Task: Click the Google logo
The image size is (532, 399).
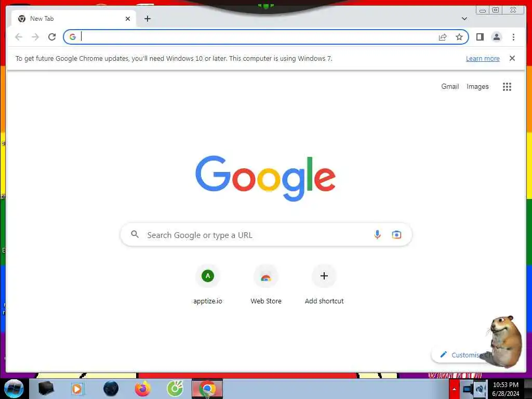Action: tap(265, 179)
